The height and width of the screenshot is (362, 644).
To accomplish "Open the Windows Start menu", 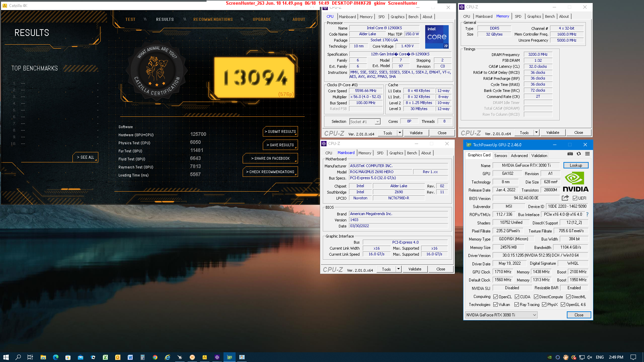I will [x=6, y=357].
